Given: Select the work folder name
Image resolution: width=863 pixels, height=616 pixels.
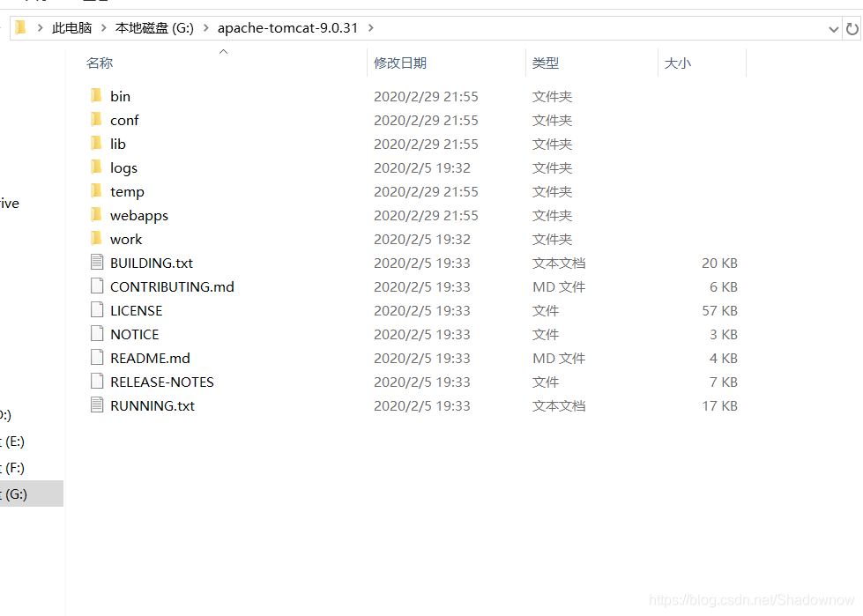Looking at the screenshot, I should tap(126, 239).
